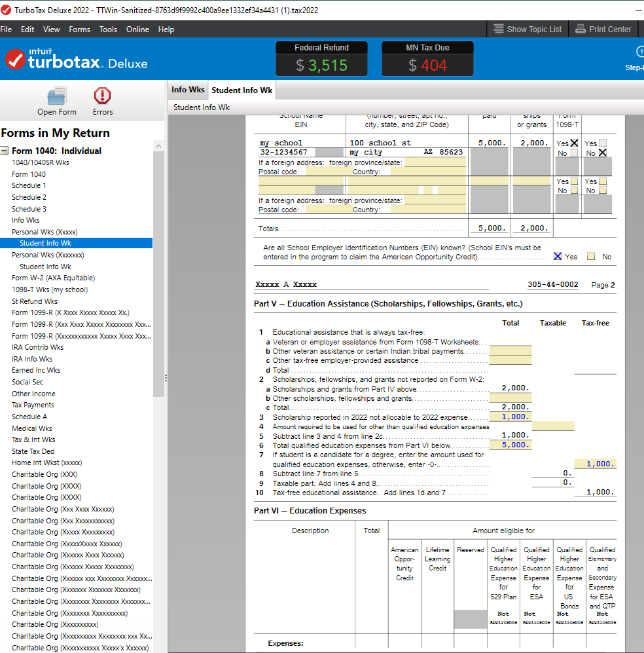Click the 'my school' school name field
This screenshot has width=644, height=653.
[x=302, y=143]
